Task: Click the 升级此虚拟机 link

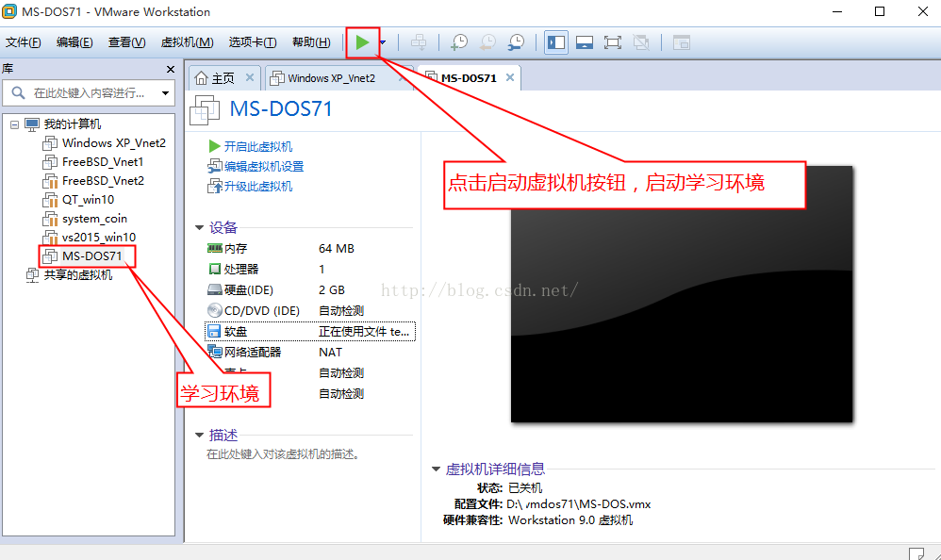Action: pos(258,186)
